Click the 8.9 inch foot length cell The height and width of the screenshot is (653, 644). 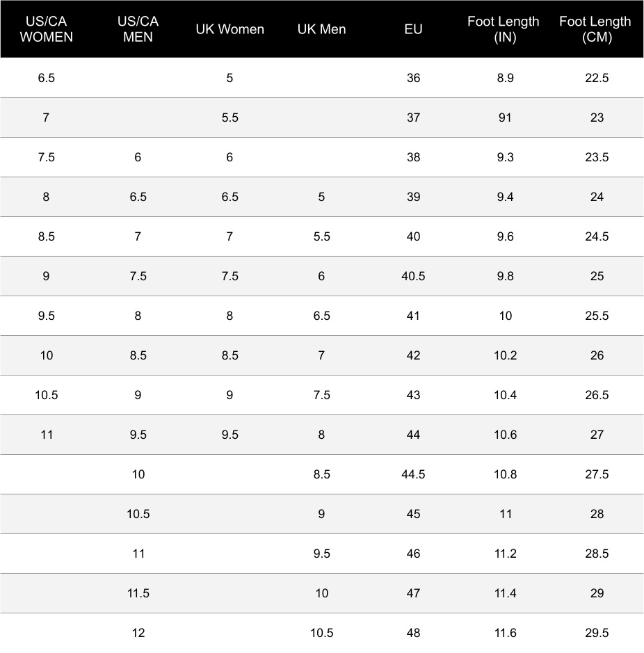tap(505, 78)
